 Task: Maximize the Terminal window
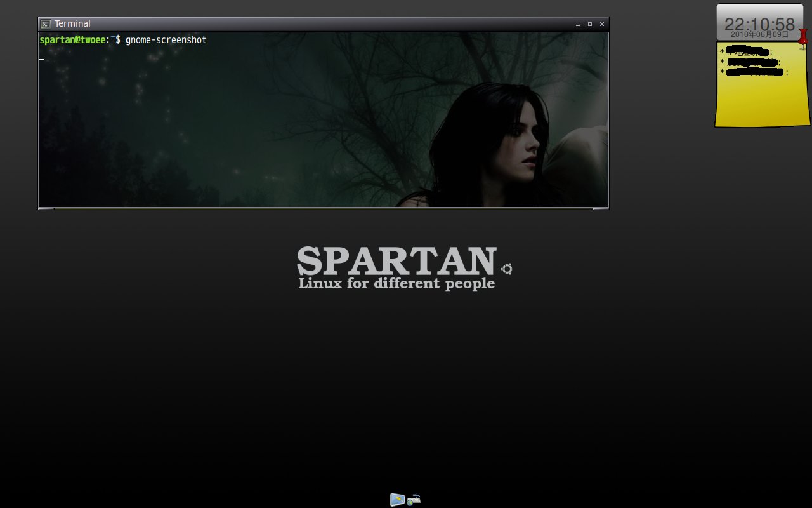(x=590, y=24)
